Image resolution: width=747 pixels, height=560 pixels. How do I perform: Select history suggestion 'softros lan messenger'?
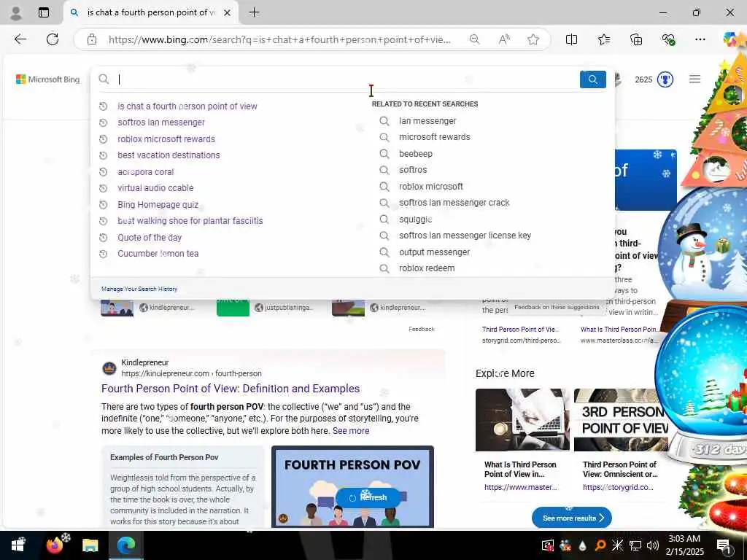pos(161,122)
